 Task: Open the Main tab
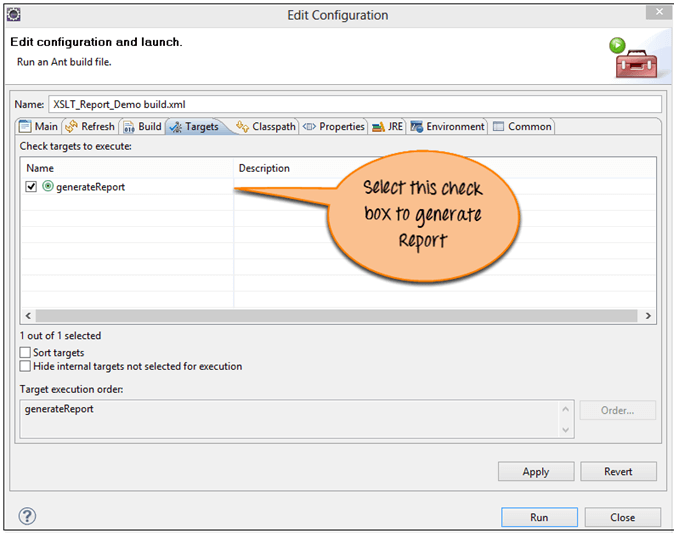click(x=39, y=127)
